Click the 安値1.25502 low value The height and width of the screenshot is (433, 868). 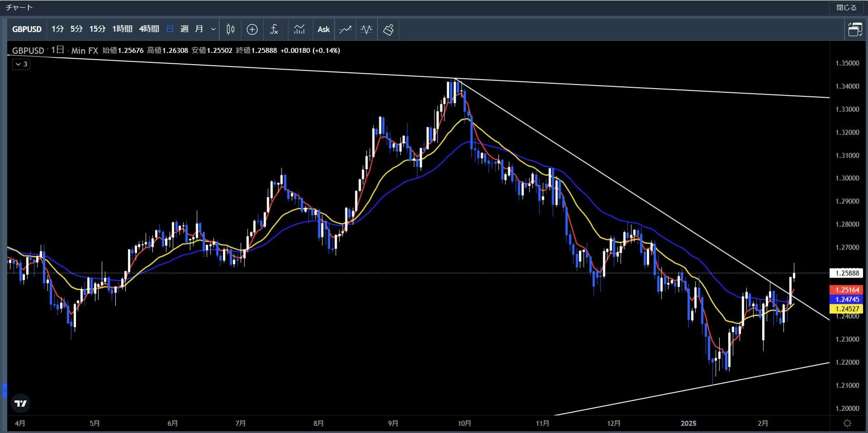(212, 50)
